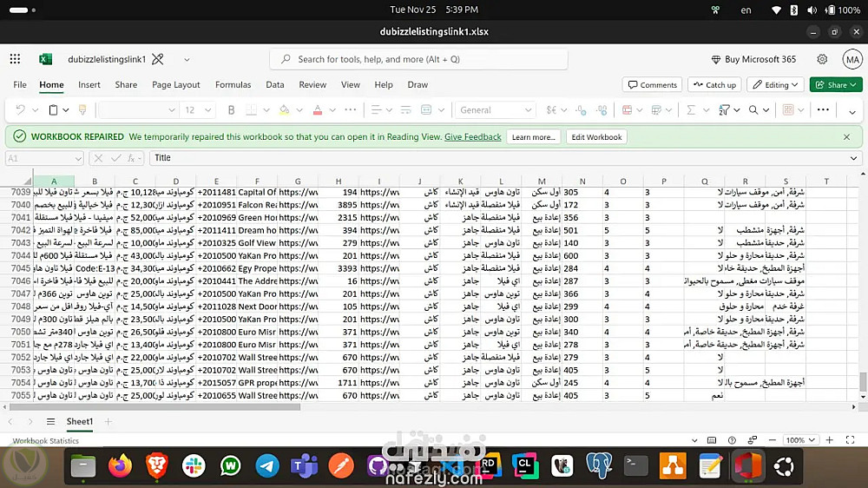This screenshot has width=868, height=488.
Task: Open the font name combo box
Action: pos(138,109)
